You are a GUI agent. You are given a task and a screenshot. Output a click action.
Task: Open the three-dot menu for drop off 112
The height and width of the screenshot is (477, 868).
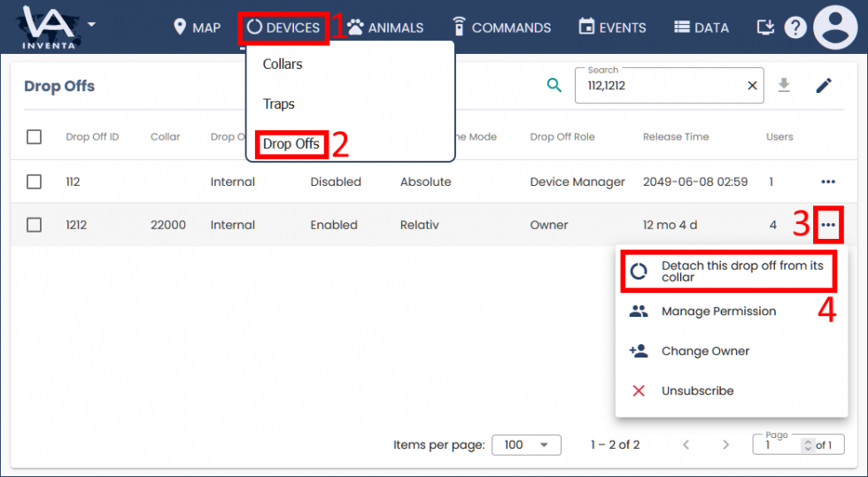pos(828,181)
